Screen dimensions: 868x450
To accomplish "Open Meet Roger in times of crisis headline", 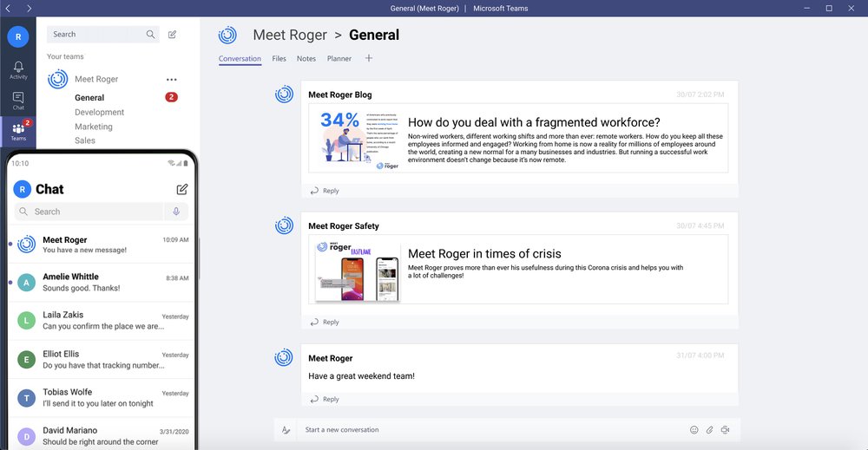I will [484, 254].
